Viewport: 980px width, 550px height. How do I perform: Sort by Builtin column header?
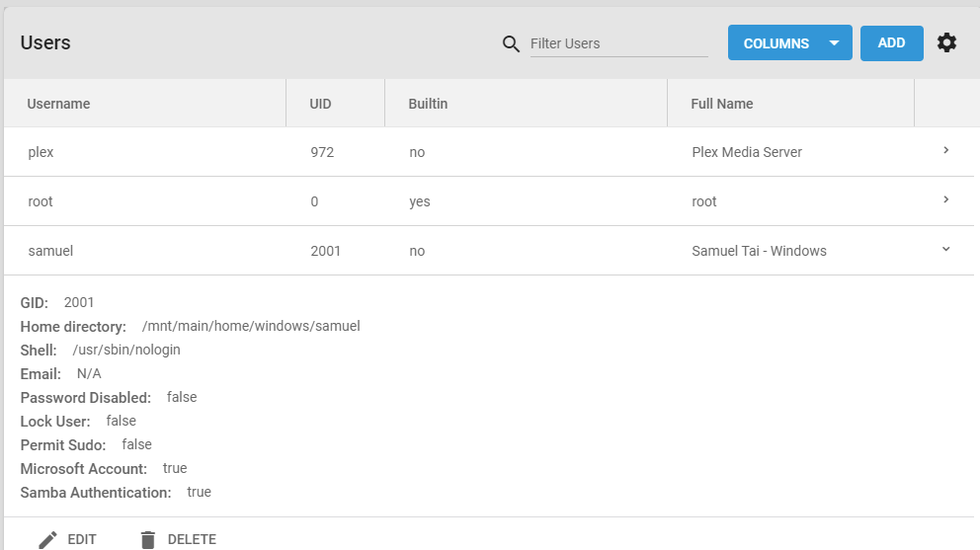click(428, 104)
